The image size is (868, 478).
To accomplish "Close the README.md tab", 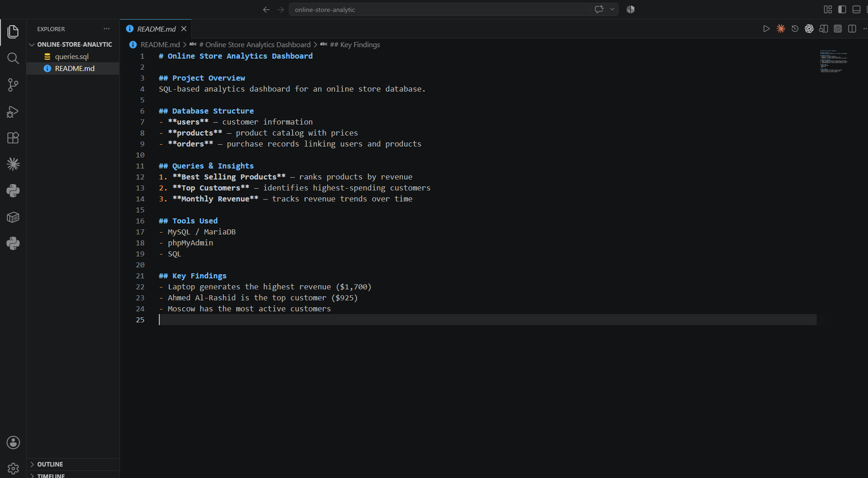I will (184, 29).
